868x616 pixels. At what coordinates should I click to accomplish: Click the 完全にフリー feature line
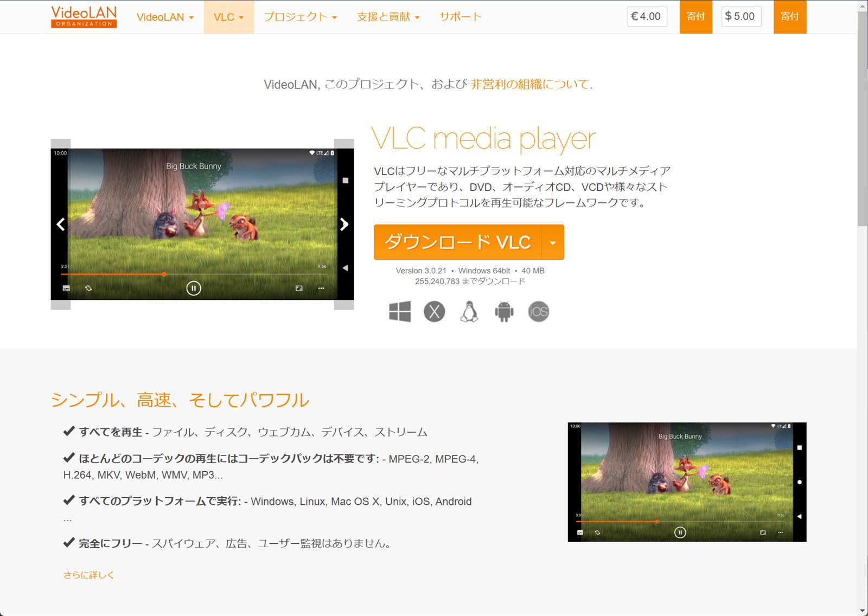228,543
